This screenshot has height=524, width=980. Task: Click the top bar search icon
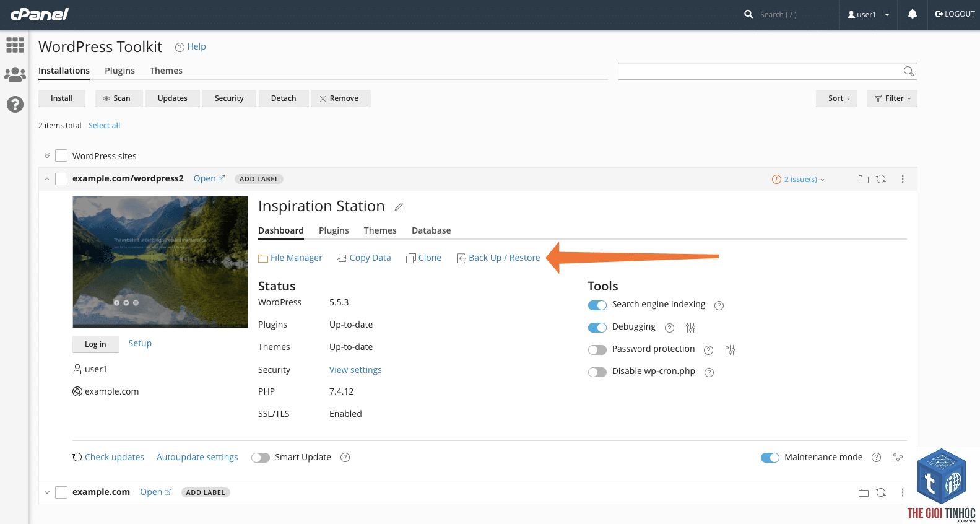[748, 14]
